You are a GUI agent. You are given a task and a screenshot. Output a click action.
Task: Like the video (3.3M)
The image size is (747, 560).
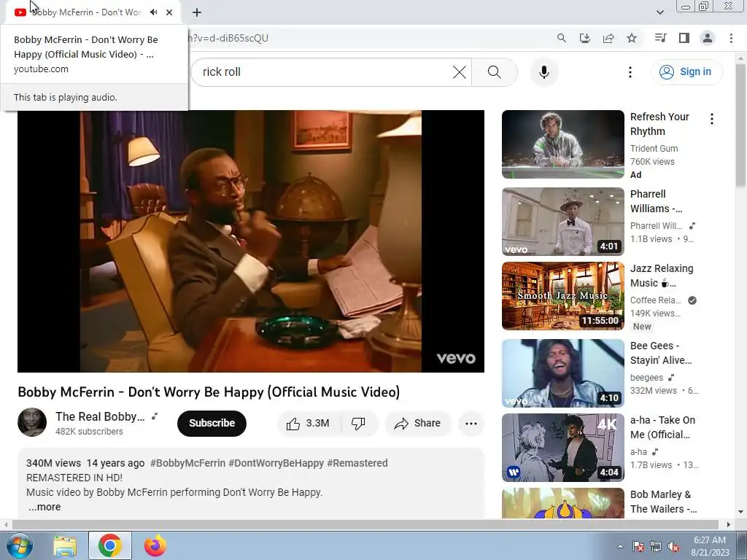coord(308,424)
